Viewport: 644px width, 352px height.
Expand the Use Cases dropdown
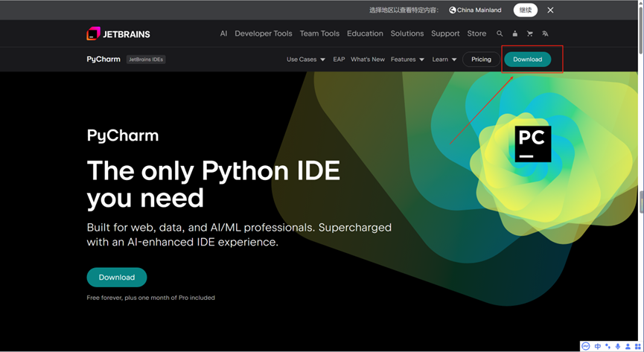pos(306,59)
